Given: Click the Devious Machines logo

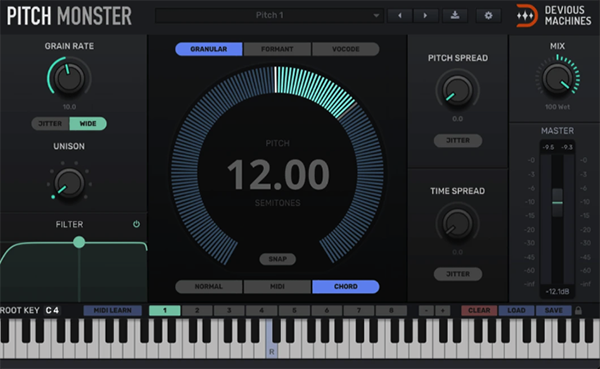Looking at the screenshot, I should click(x=553, y=16).
